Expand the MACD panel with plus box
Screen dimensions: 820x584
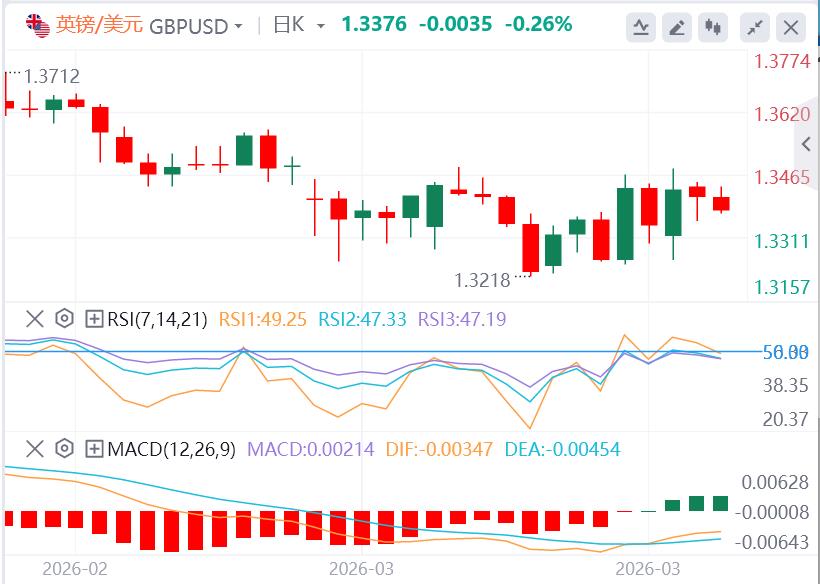(94, 449)
